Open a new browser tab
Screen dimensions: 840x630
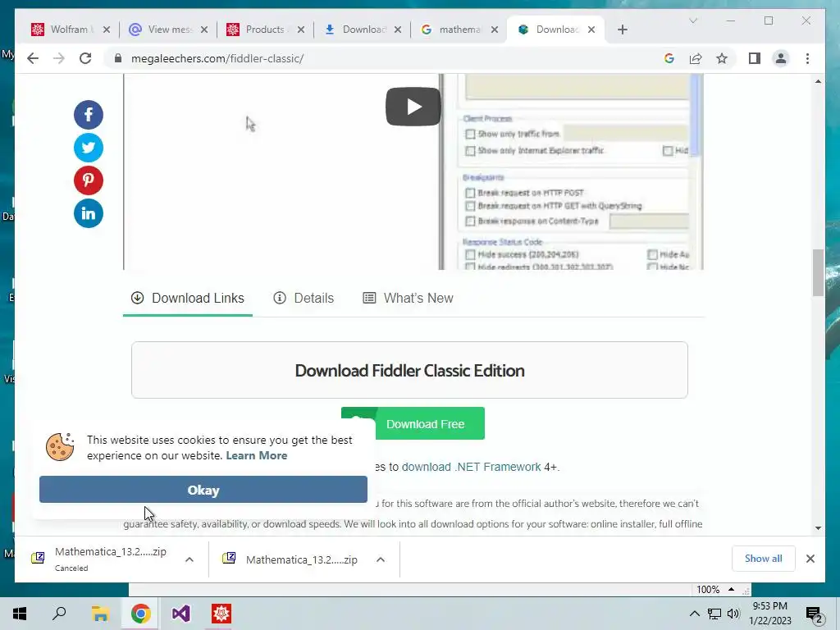click(x=622, y=30)
